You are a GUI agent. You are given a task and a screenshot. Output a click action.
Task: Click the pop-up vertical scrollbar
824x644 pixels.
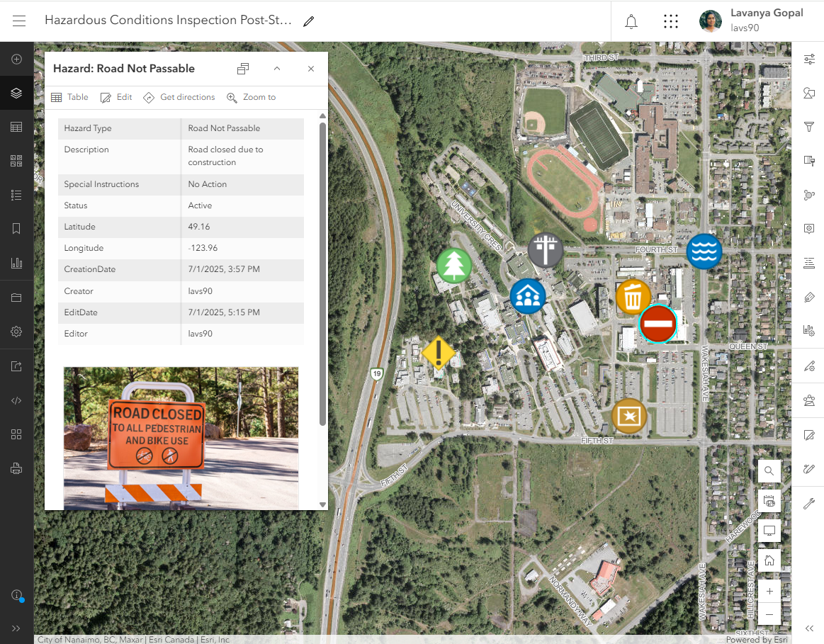coord(322,273)
